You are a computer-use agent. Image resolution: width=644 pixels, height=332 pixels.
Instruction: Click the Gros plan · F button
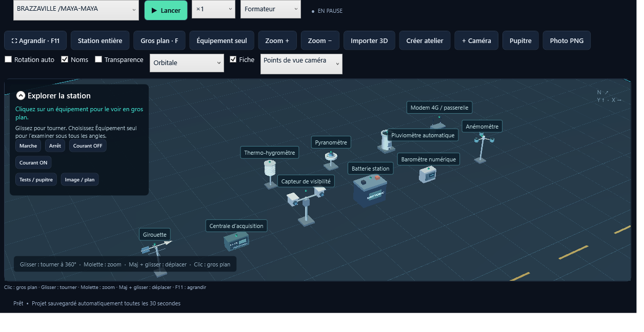(x=159, y=40)
